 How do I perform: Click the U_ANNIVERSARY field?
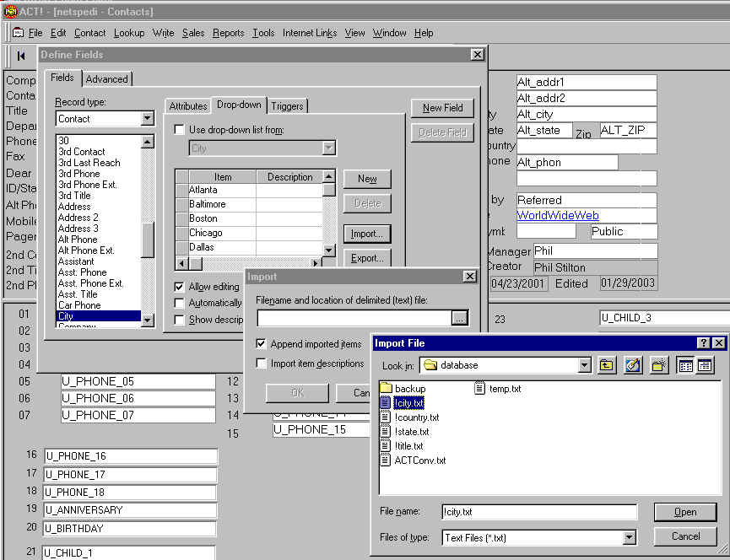tap(131, 510)
